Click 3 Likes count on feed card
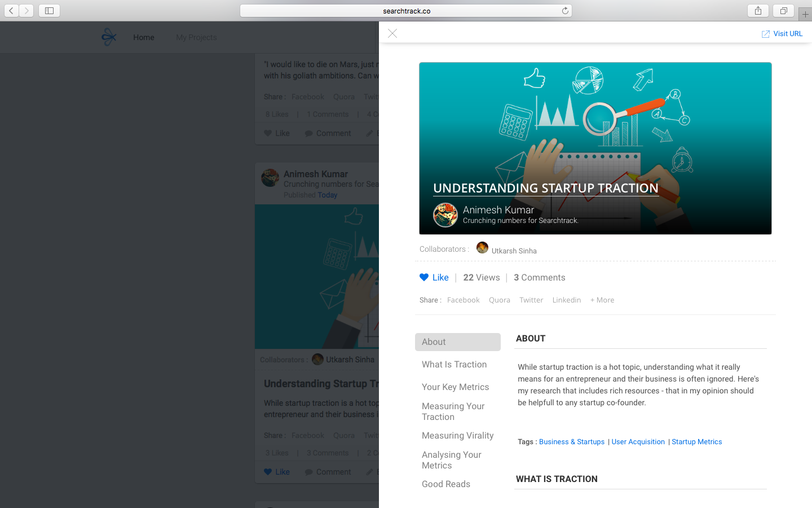This screenshot has height=508, width=812. pos(277,453)
